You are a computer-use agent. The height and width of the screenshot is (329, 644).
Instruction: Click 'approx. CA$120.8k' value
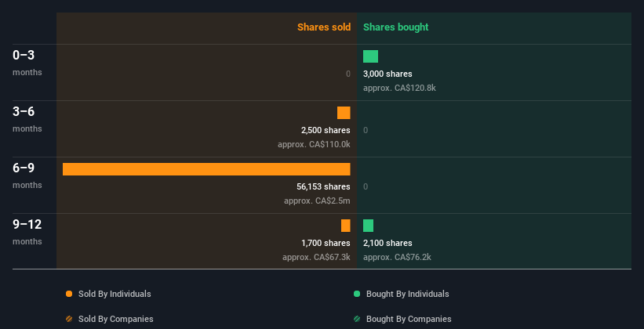click(399, 88)
